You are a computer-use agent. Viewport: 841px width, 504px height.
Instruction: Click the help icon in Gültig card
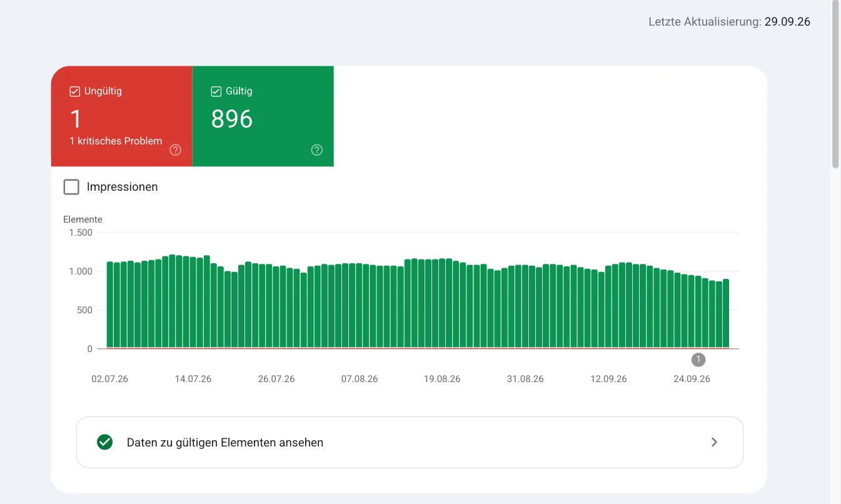[x=317, y=150]
